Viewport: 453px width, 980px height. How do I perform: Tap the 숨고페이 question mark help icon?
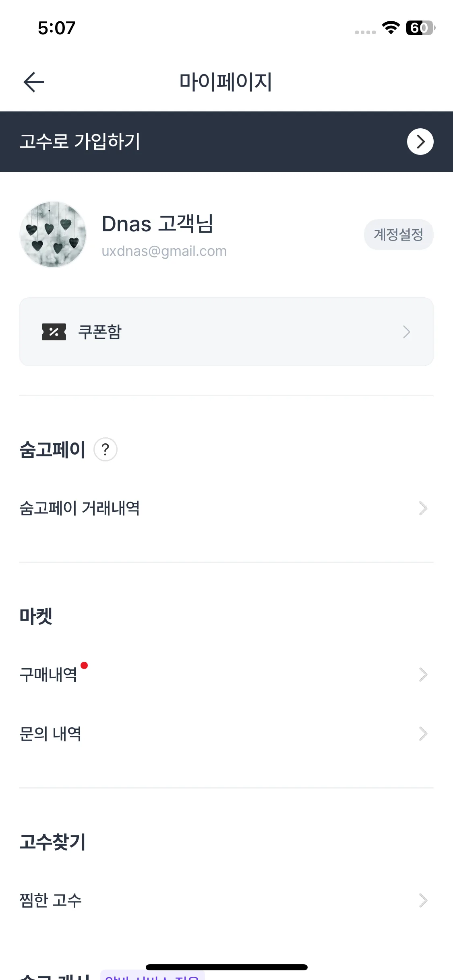point(105,449)
